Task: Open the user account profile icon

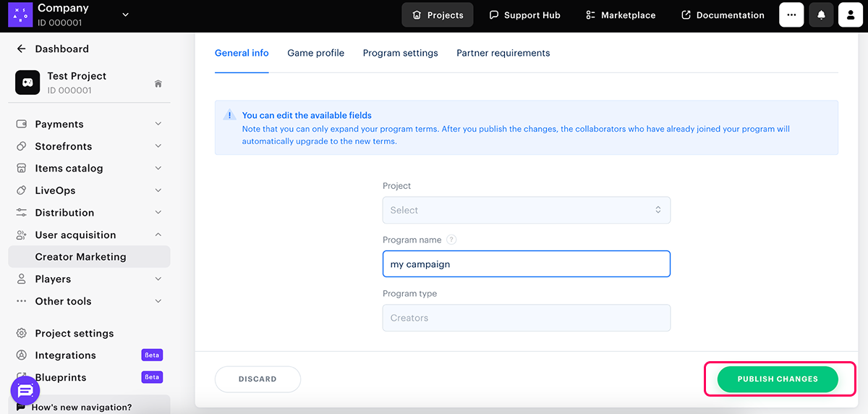Action: click(x=851, y=15)
